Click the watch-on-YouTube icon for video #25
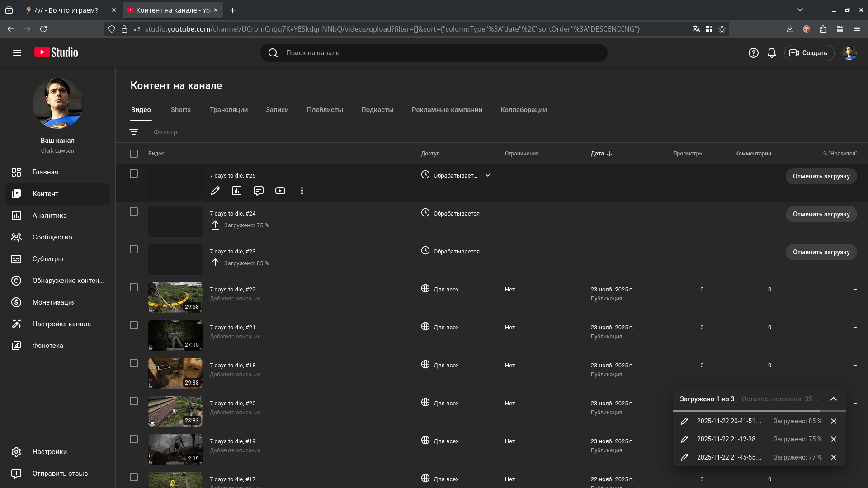 pos(280,191)
